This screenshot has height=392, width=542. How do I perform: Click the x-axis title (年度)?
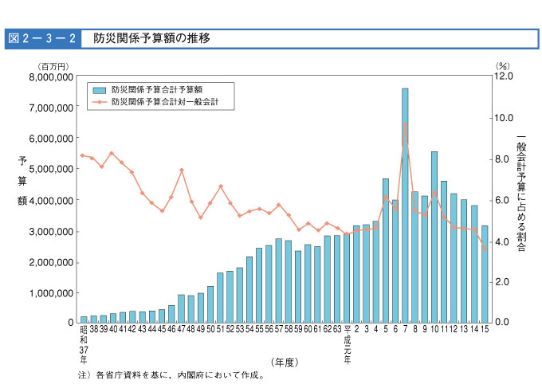coord(285,363)
